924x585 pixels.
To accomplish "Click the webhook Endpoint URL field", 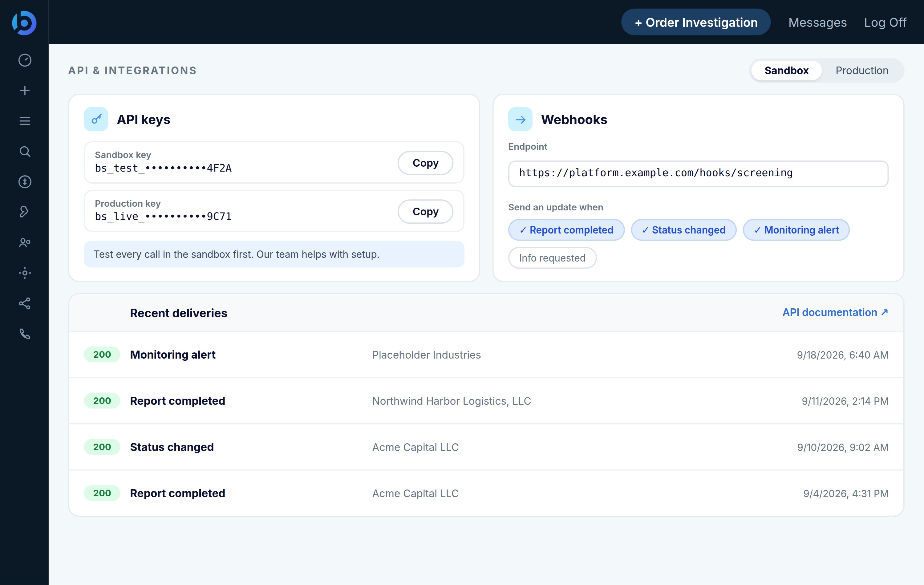I will coord(698,173).
